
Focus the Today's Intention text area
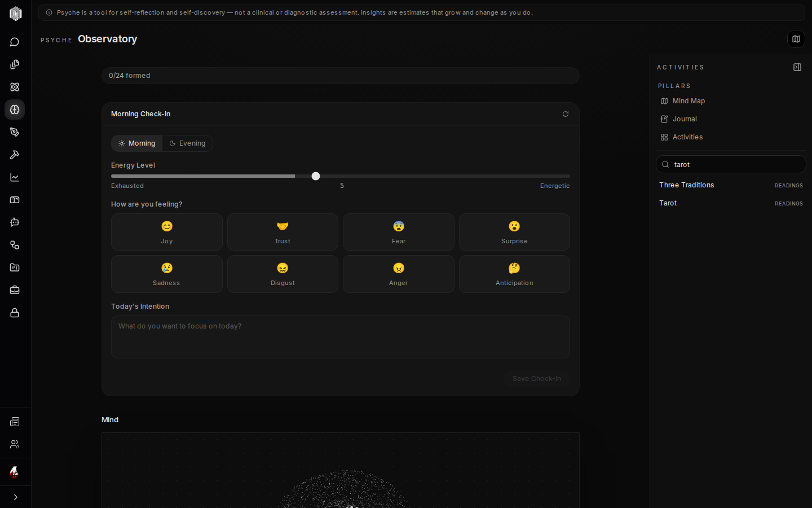pyautogui.click(x=341, y=337)
